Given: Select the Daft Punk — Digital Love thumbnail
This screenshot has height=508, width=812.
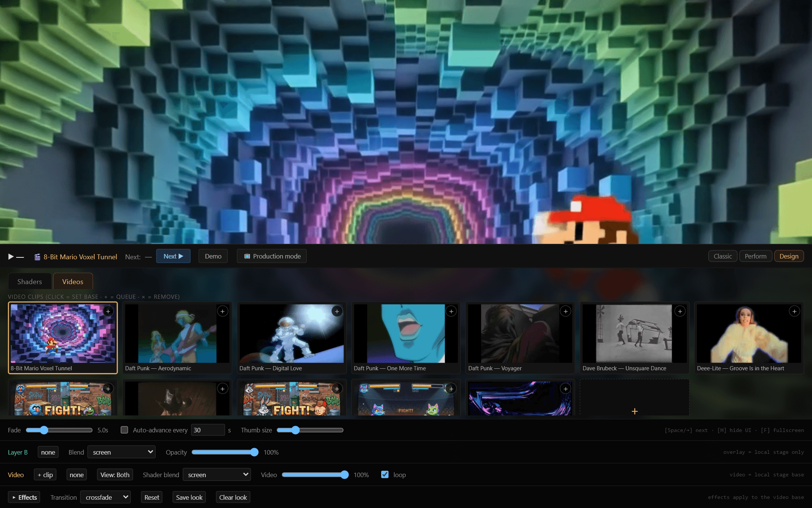Looking at the screenshot, I should click(291, 333).
